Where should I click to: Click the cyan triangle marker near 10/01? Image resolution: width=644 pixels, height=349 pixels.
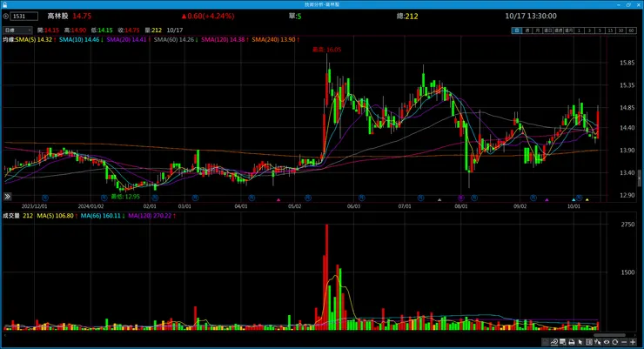pyautogui.click(x=574, y=200)
